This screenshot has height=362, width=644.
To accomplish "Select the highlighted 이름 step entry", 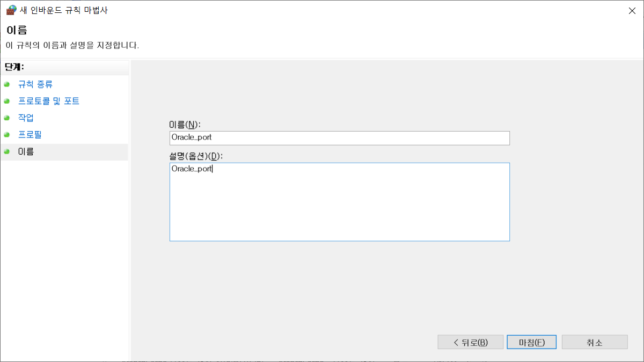I will point(25,152).
